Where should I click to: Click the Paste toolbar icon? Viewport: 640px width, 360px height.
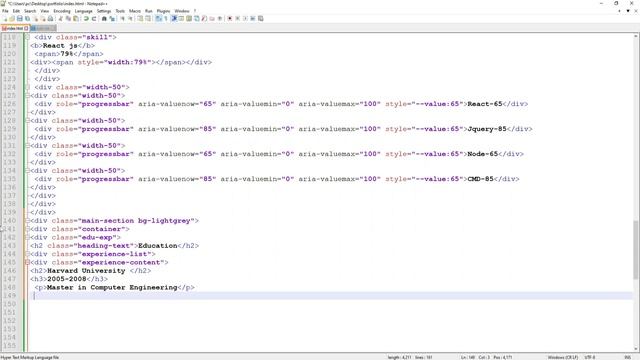click(x=76, y=18)
